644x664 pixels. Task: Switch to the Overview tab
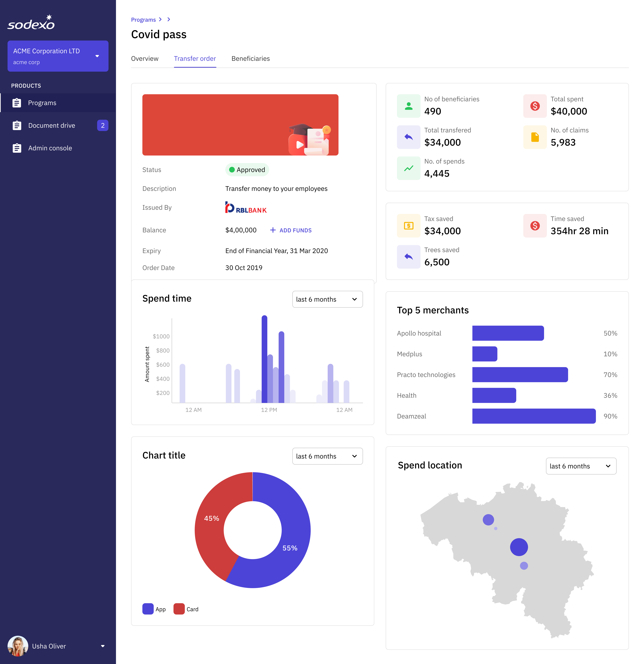tap(145, 59)
